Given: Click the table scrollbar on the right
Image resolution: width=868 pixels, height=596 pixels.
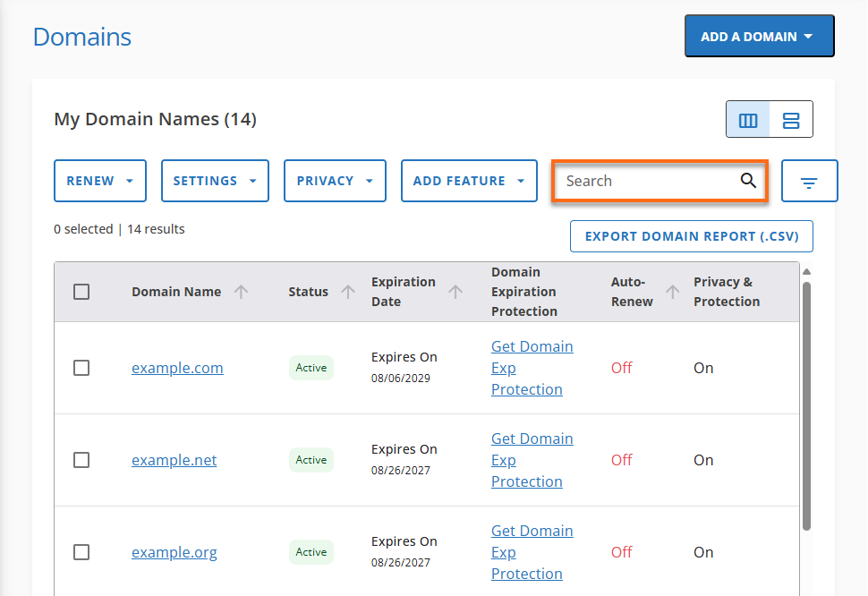Looking at the screenshot, I should 806,403.
